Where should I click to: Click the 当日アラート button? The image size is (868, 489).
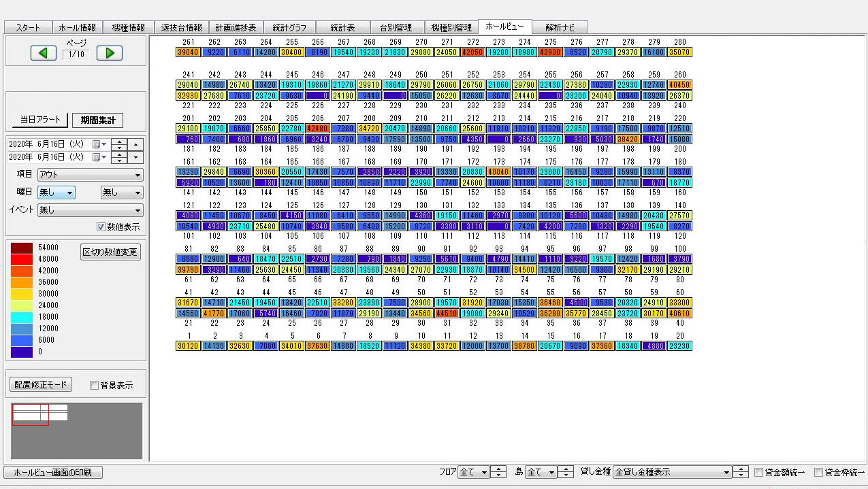click(x=40, y=120)
